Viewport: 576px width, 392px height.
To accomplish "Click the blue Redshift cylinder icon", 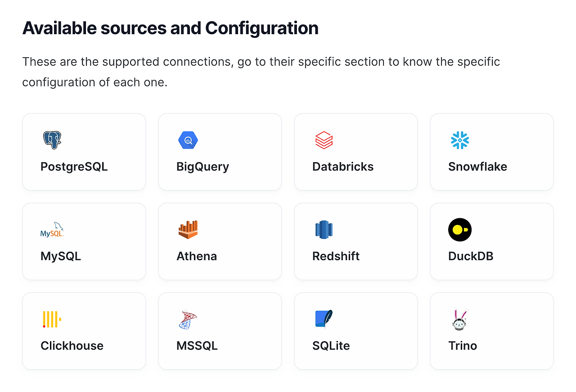I will pyautogui.click(x=324, y=230).
